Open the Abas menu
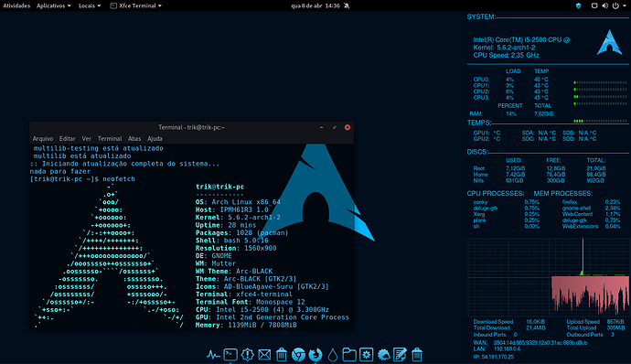This screenshot has width=631, height=364. tap(134, 138)
